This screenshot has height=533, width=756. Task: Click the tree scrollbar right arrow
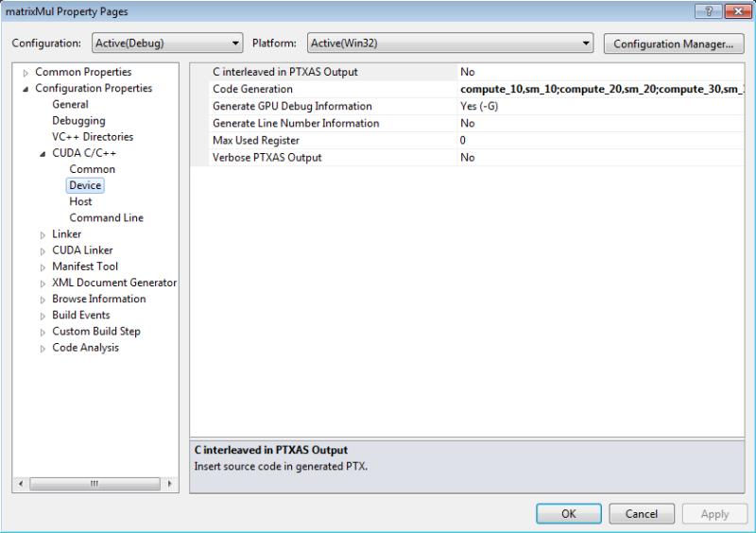click(x=169, y=483)
